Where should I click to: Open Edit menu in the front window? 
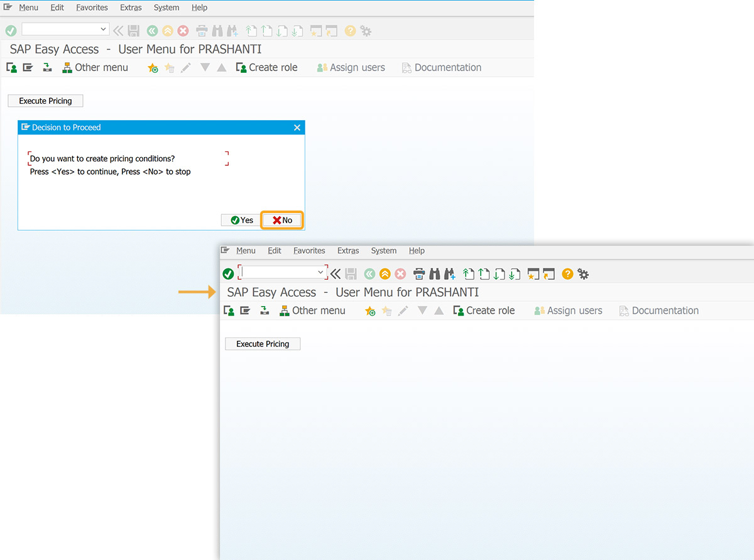point(275,251)
